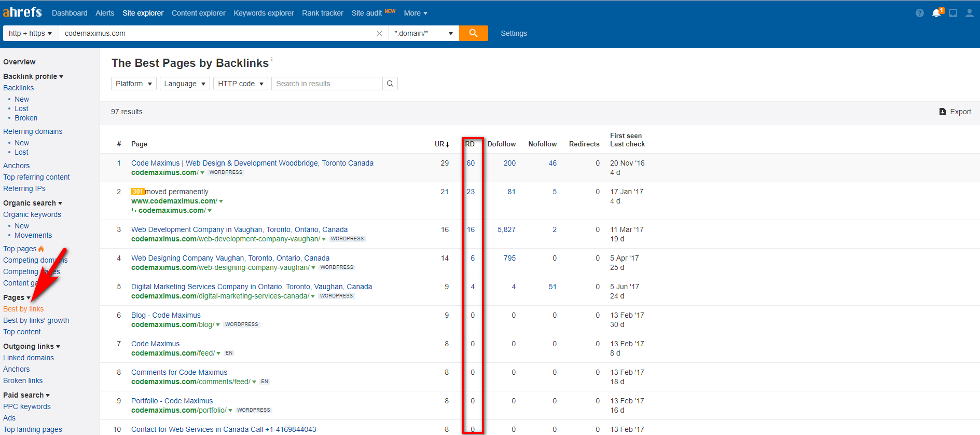Open Best by links in sidebar
This screenshot has height=435, width=980.
click(x=23, y=309)
